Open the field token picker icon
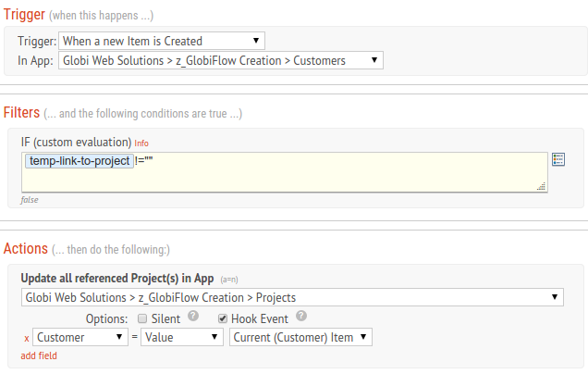The height and width of the screenshot is (374, 588). coord(558,159)
